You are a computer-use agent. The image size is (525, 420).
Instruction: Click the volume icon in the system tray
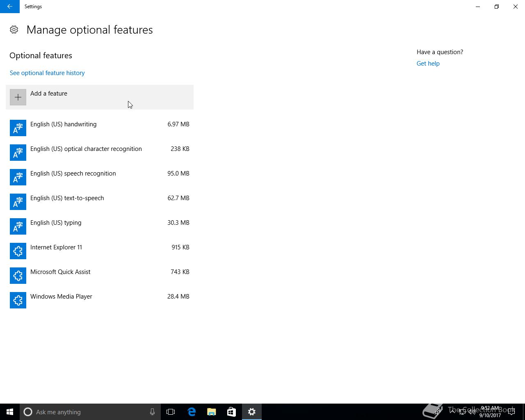click(x=472, y=412)
